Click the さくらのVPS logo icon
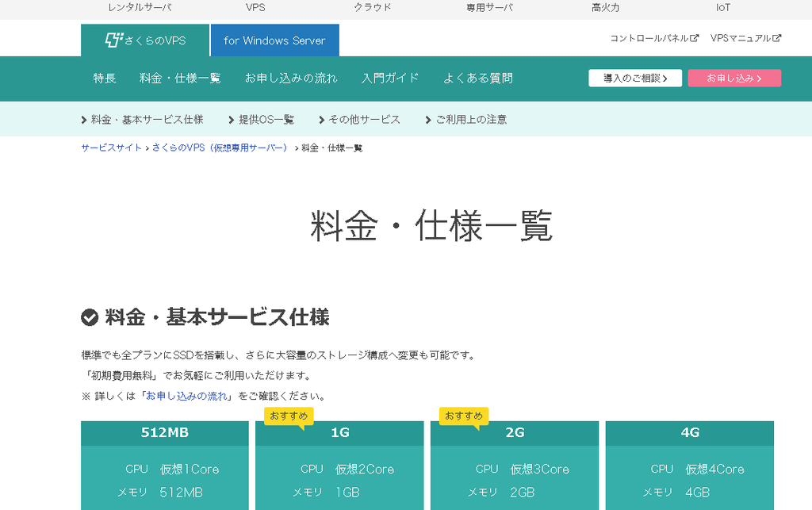Viewport: 812px width, 510px height. point(114,40)
